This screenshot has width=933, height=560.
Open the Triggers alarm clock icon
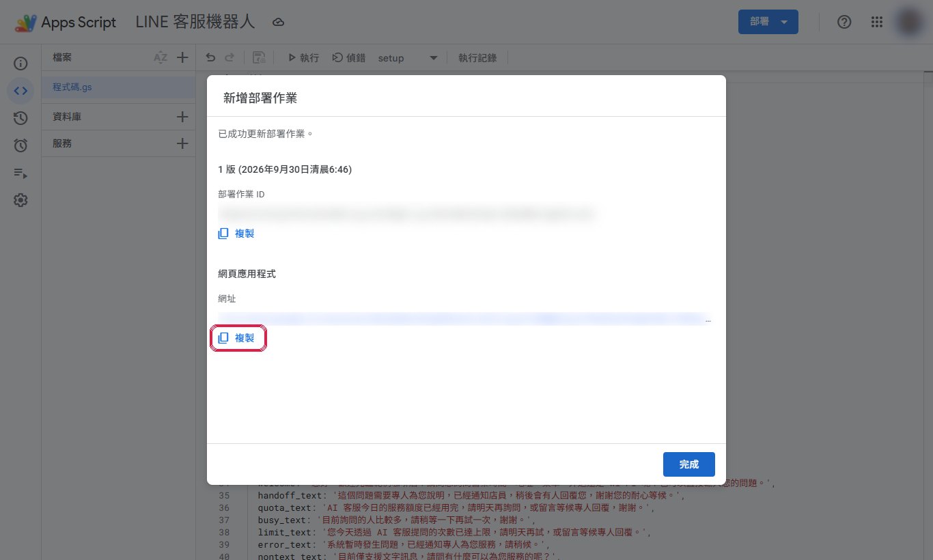click(x=20, y=145)
